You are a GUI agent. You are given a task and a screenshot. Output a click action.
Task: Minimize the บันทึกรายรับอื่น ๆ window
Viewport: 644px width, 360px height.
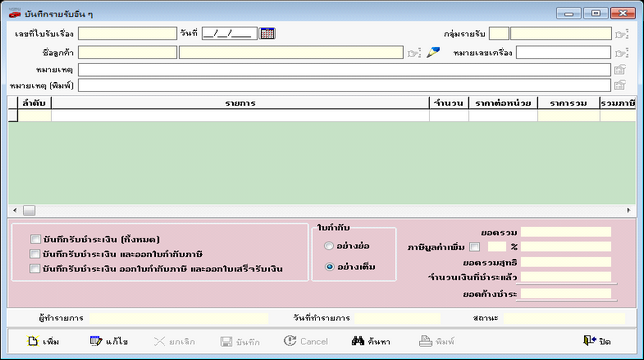tap(568, 13)
